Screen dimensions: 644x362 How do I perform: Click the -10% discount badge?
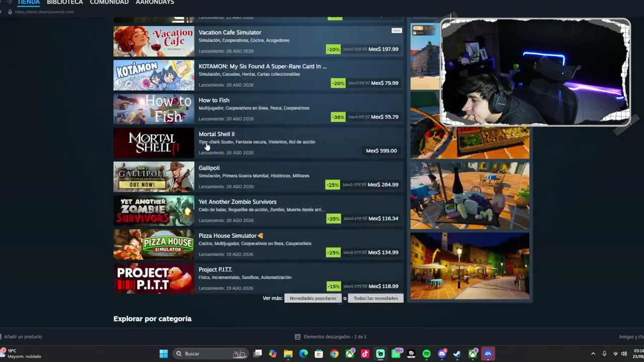pos(333,49)
